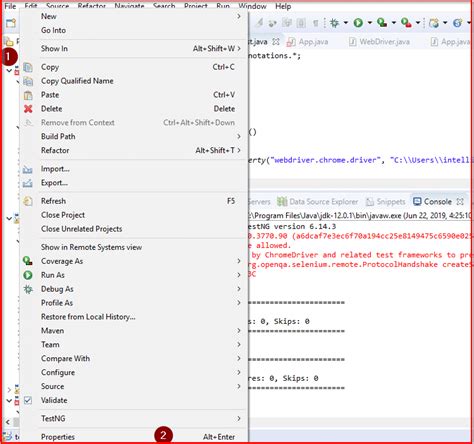
Task: Expand the TestNG submenu arrow
Action: pos(239,418)
